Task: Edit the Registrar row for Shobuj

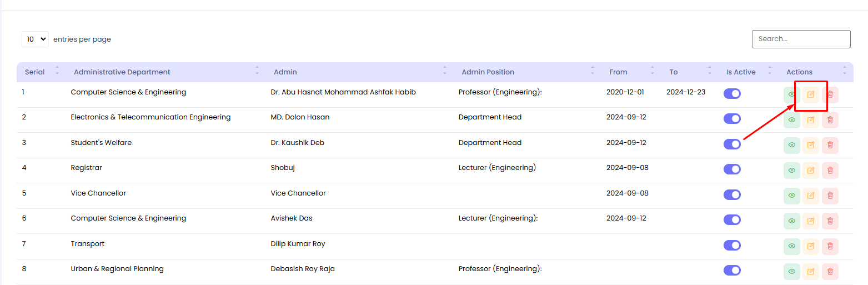Action: tap(810, 170)
